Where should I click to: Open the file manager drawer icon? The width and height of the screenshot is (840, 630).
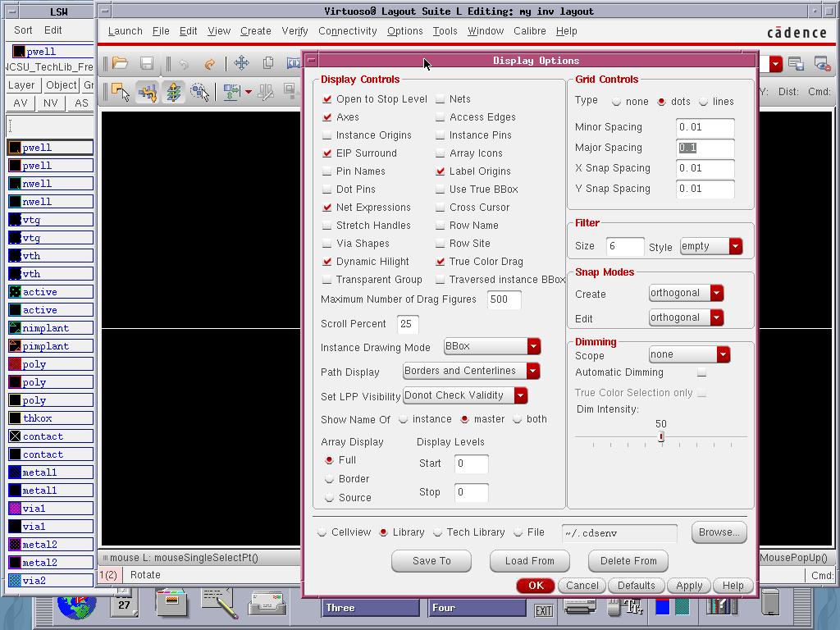click(x=171, y=602)
